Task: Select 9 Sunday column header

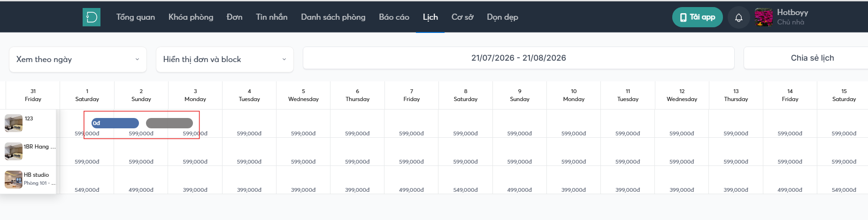Action: click(520, 95)
